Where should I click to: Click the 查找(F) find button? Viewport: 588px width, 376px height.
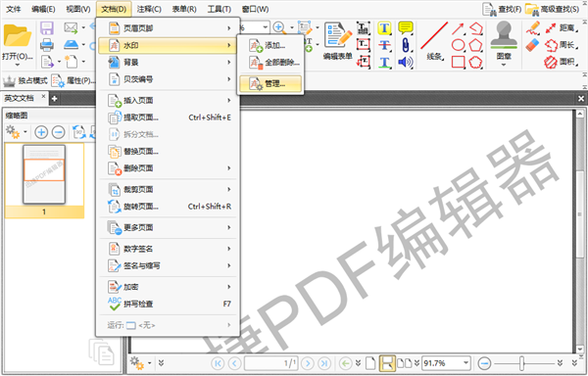click(x=502, y=9)
